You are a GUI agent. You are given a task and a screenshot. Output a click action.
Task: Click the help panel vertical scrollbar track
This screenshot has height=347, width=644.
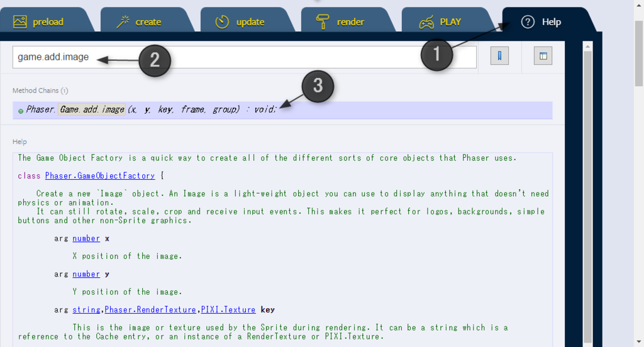pos(587,197)
